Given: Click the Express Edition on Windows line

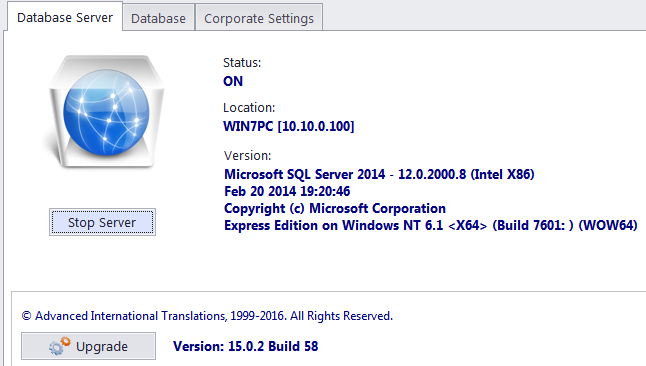Looking at the screenshot, I should [431, 225].
